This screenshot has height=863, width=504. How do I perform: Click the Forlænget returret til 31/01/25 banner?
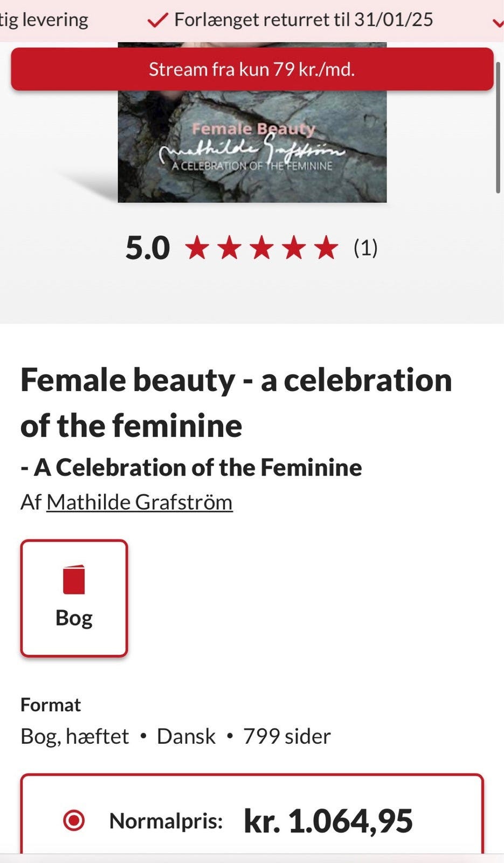tap(303, 20)
